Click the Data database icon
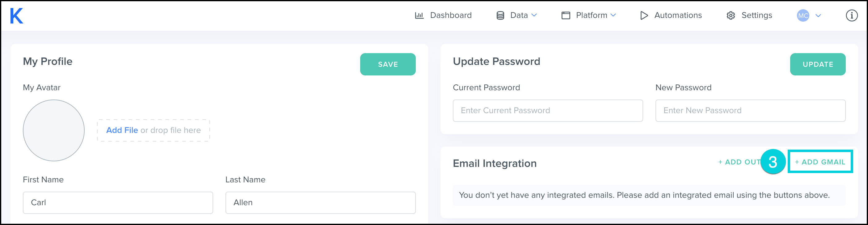Image resolution: width=868 pixels, height=225 pixels. (x=500, y=15)
